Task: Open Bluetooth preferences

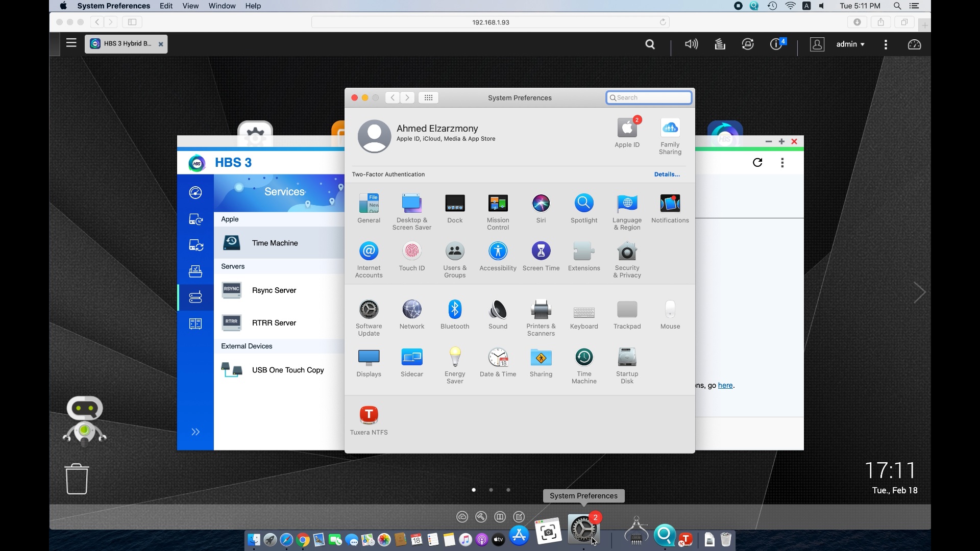Action: (x=455, y=315)
